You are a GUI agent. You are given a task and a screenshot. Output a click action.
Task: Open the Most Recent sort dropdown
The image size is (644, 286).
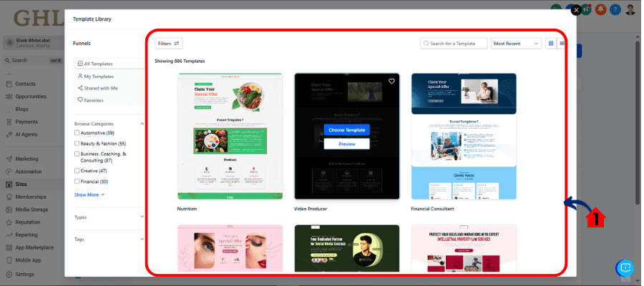click(516, 44)
